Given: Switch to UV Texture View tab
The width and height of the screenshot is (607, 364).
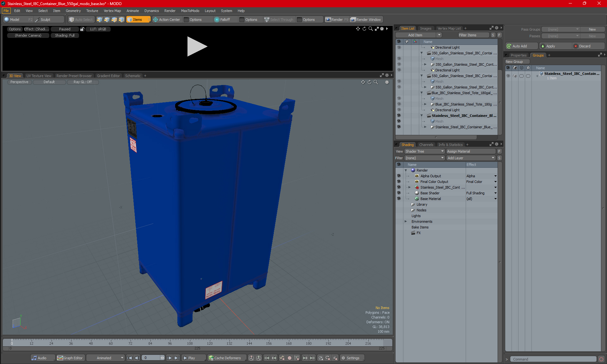Looking at the screenshot, I should coord(39,76).
